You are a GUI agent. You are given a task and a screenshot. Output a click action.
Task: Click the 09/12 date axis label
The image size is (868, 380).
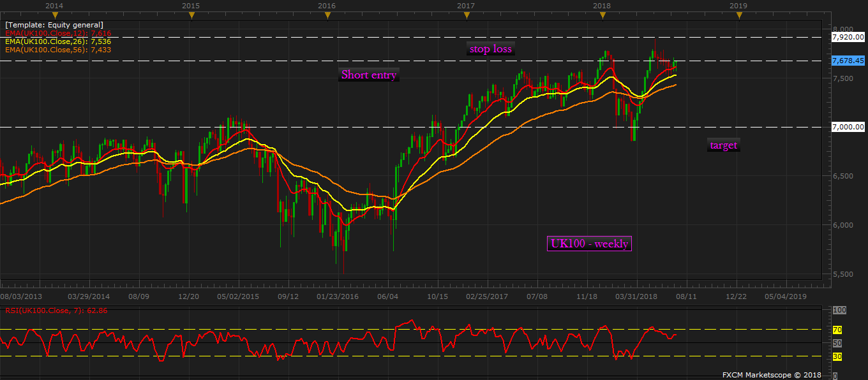click(288, 296)
